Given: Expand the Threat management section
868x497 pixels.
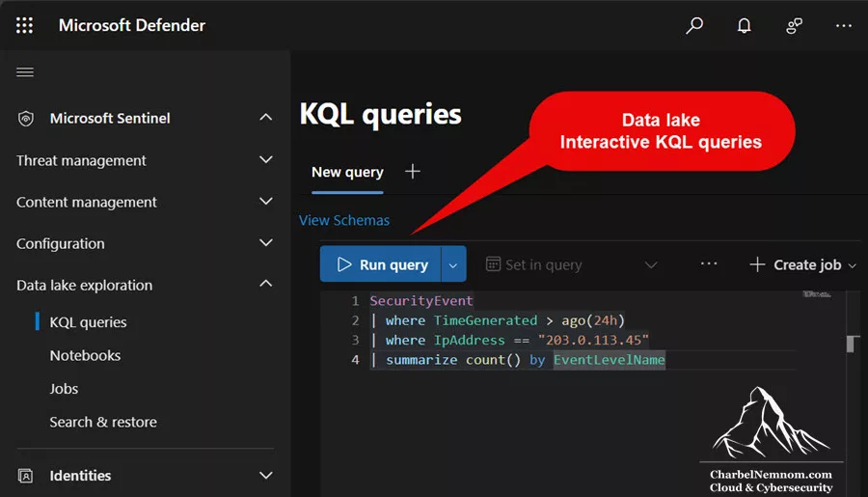Looking at the screenshot, I should (x=266, y=159).
